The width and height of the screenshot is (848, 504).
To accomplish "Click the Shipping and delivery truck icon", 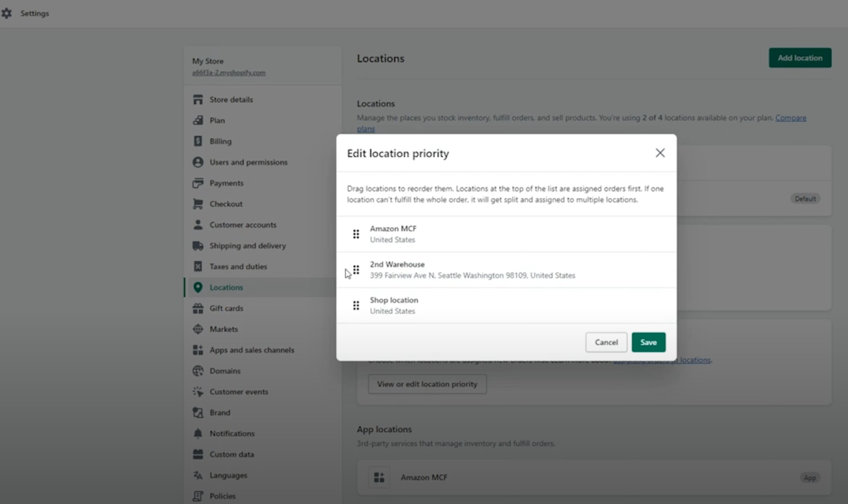I will click(x=198, y=246).
